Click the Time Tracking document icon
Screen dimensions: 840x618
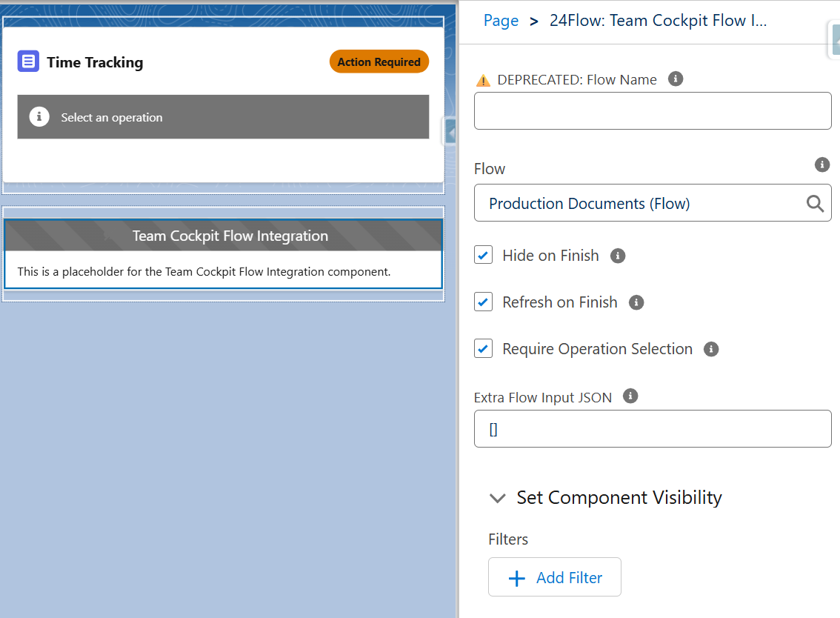pos(28,62)
